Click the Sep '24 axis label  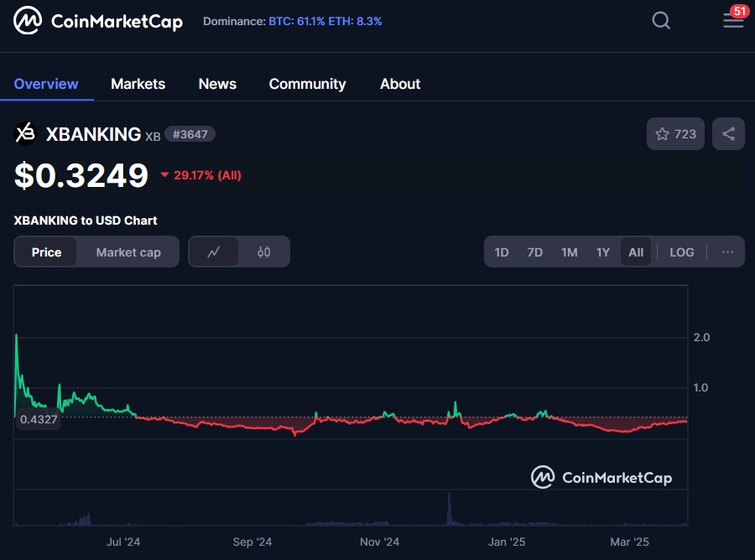253,542
